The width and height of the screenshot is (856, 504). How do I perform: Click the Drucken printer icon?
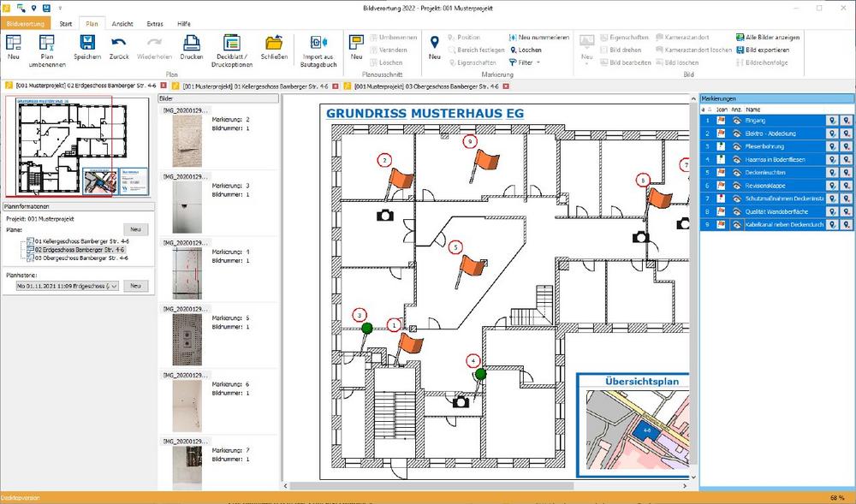click(x=192, y=43)
